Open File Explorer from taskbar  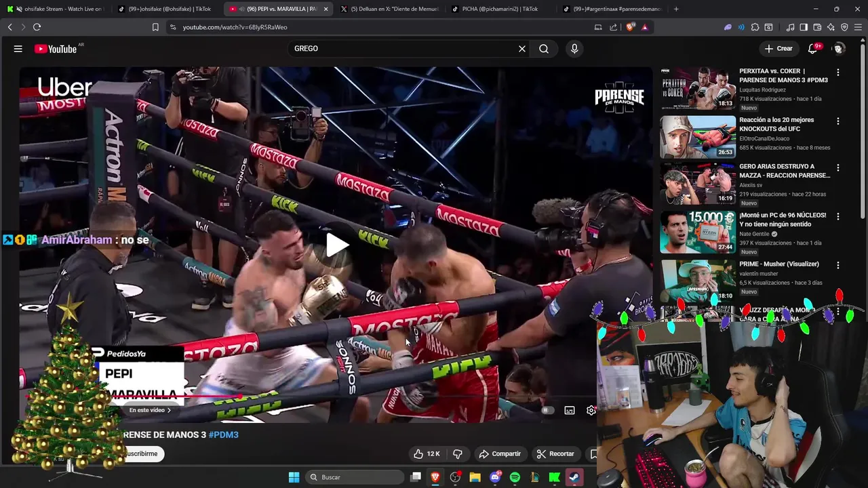[475, 477]
